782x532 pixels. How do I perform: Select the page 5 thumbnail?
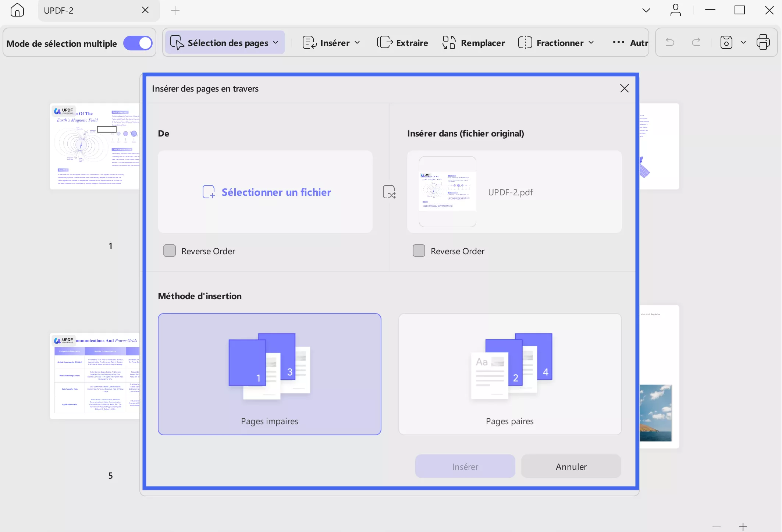pos(95,376)
